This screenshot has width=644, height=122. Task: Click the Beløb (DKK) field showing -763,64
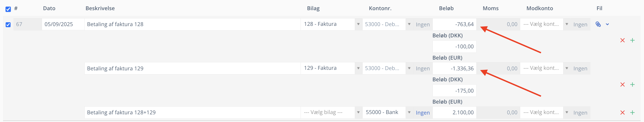click(x=454, y=24)
